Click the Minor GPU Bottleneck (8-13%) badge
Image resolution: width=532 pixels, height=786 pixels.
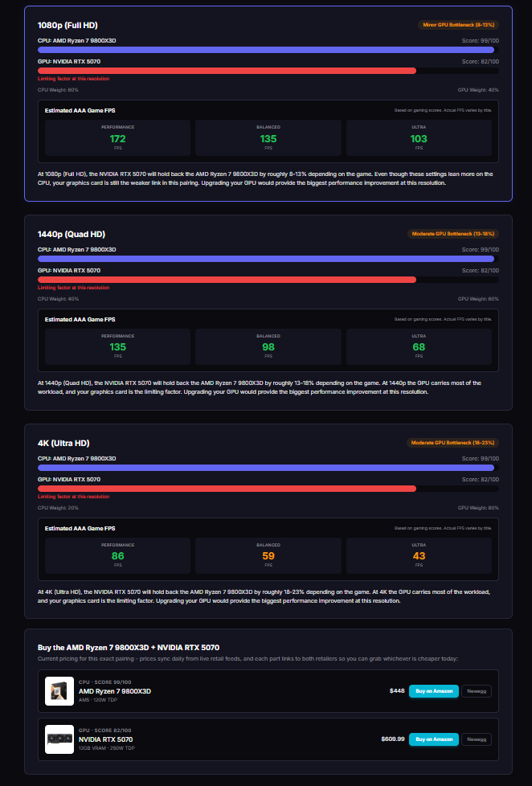tap(458, 25)
